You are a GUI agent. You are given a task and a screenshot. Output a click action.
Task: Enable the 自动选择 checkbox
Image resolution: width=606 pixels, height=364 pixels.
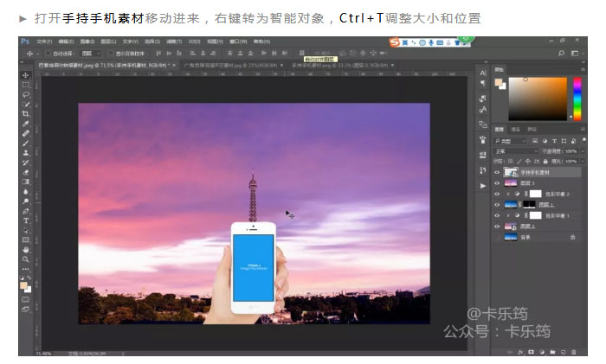coord(47,54)
